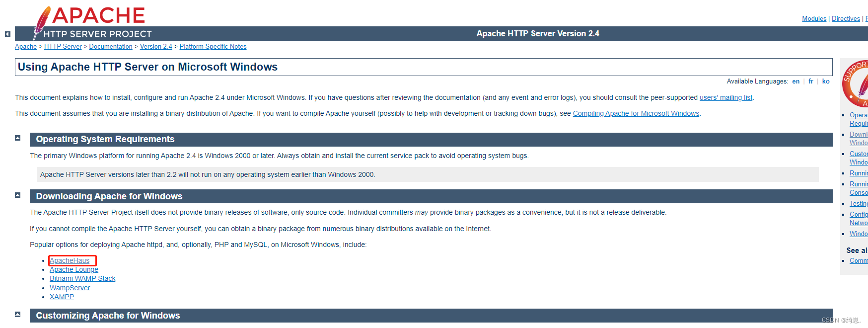Click the Operating System Requirements heading
The height and width of the screenshot is (328, 868).
105,139
